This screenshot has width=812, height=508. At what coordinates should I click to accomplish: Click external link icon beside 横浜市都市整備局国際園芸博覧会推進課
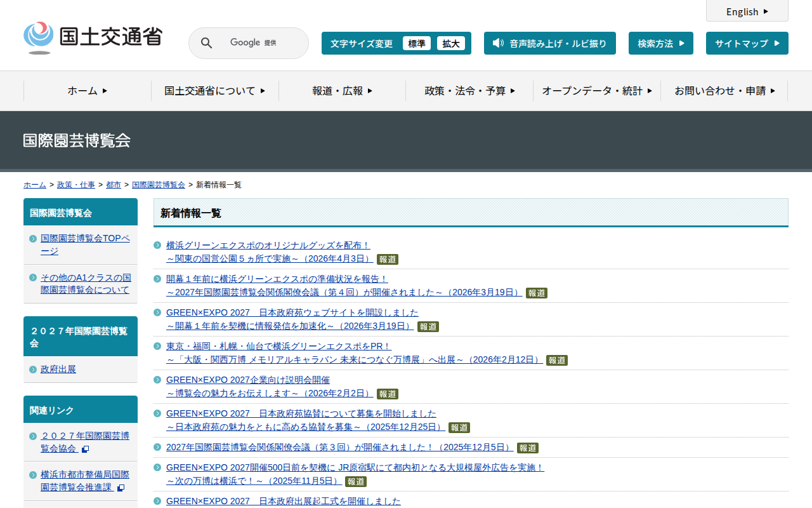tap(121, 488)
